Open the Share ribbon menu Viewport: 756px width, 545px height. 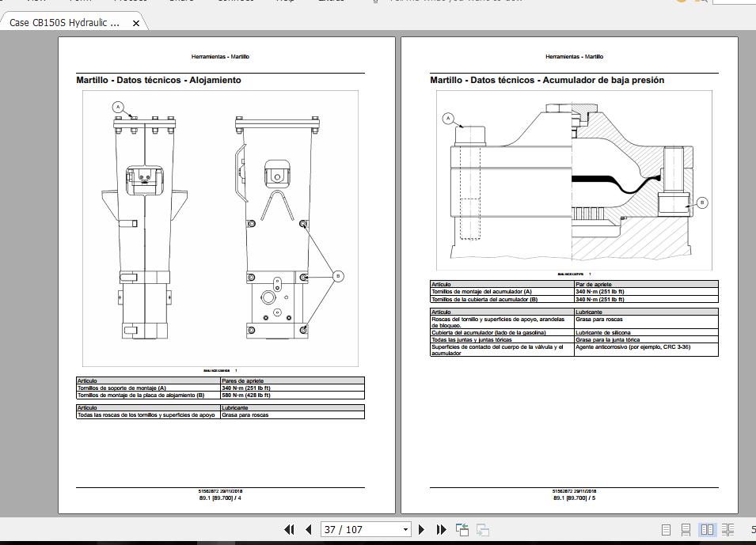(x=181, y=2)
